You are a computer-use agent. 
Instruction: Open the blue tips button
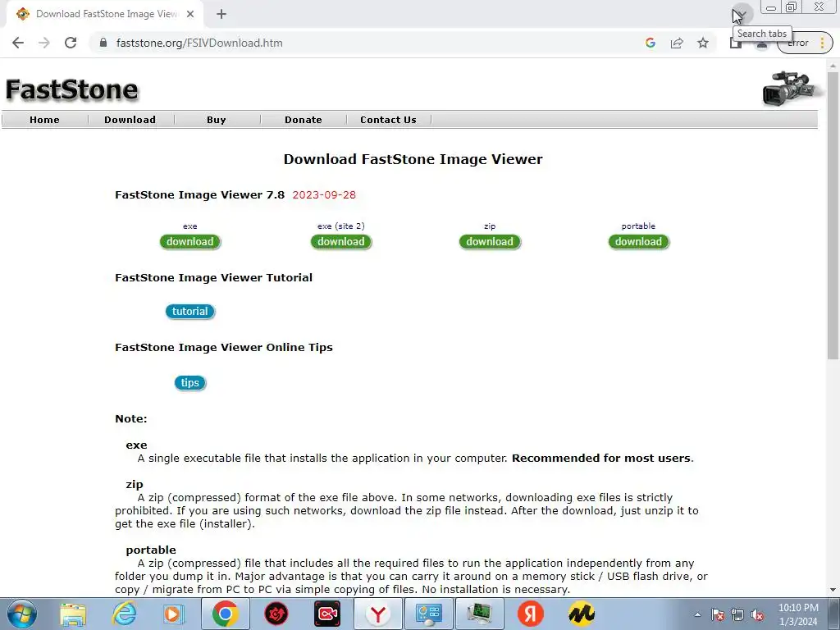[190, 382]
